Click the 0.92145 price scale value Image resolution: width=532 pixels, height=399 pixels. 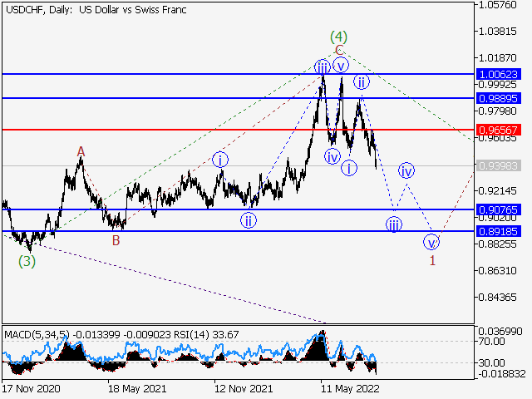point(497,190)
